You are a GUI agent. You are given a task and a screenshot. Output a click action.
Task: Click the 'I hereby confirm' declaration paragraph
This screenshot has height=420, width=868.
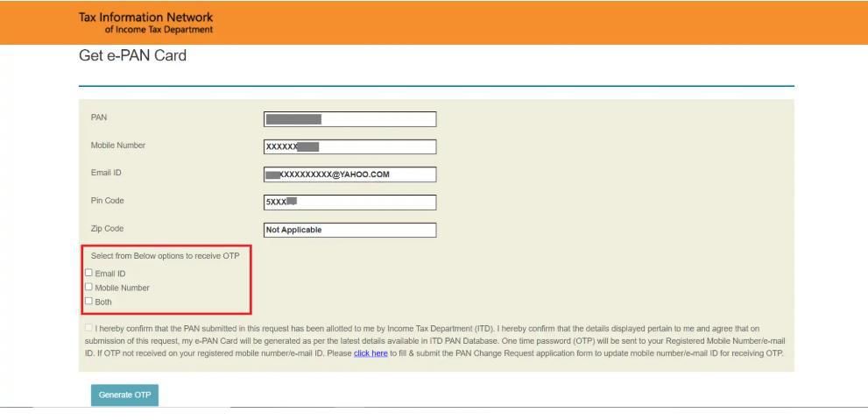[438, 341]
